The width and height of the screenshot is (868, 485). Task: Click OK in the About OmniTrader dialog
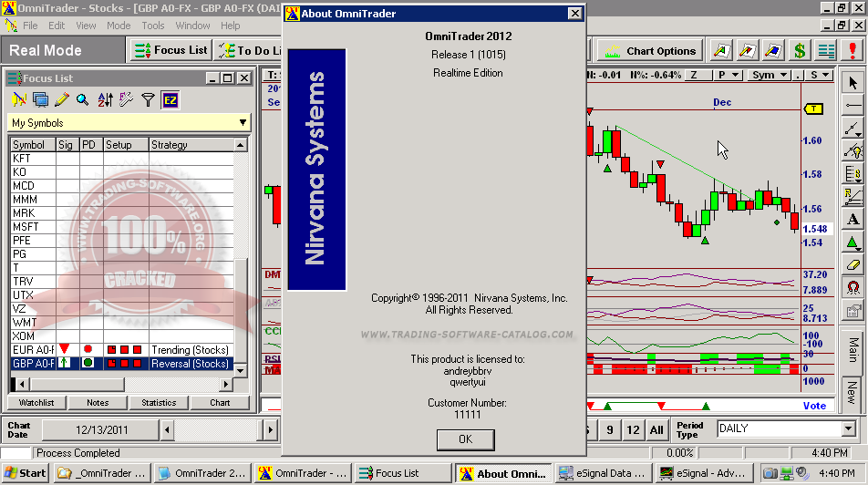(x=465, y=439)
